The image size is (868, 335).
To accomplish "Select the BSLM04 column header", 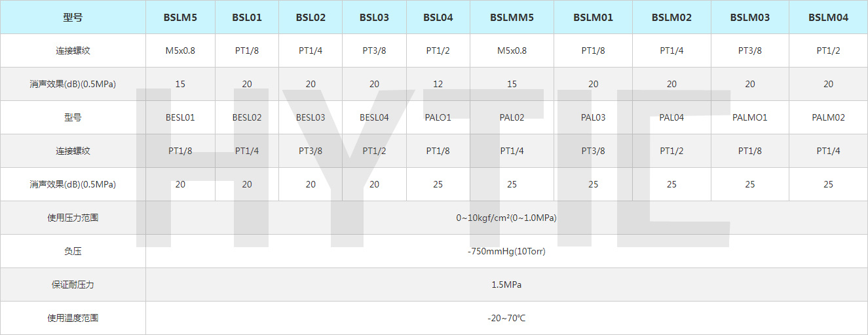I will click(829, 17).
